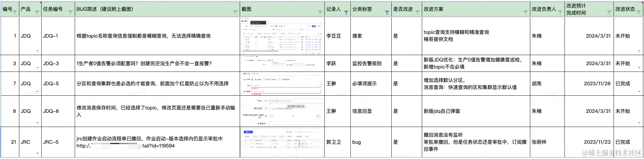This screenshot has width=644, height=159.
Task: Select cell 'JDQ-5' in 任务编号 column
Action: 58,83
